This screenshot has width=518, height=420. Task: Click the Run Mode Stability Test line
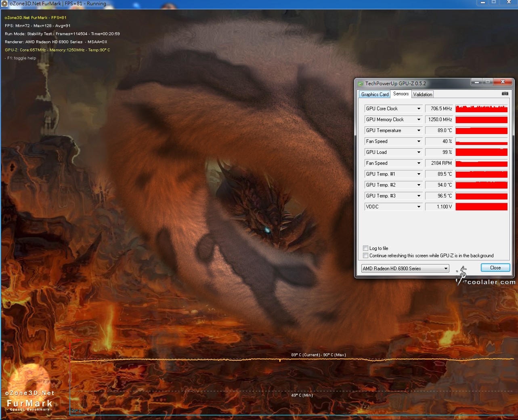coord(62,34)
